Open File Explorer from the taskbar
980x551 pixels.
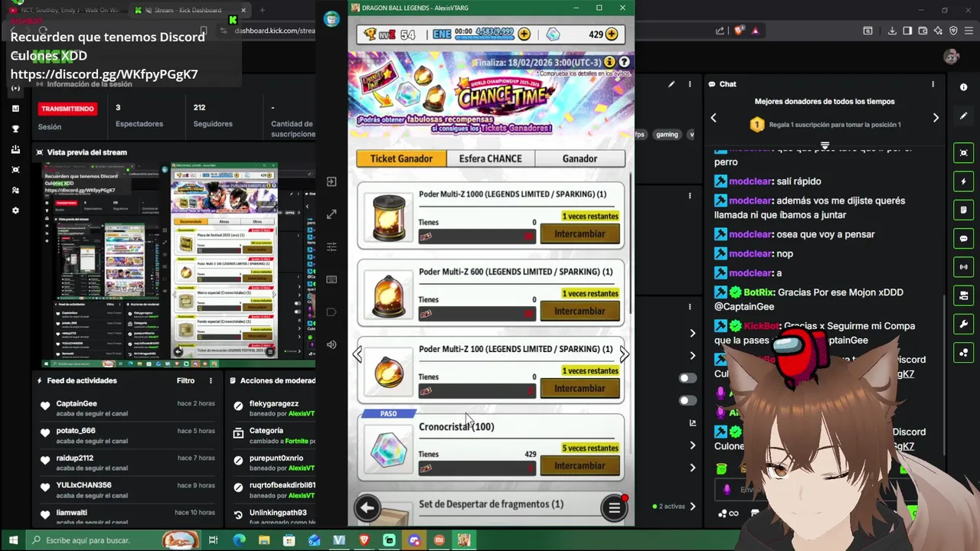[263, 540]
